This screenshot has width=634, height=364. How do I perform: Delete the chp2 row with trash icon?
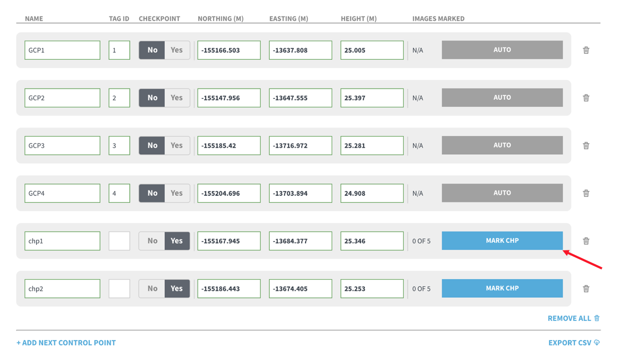point(586,288)
